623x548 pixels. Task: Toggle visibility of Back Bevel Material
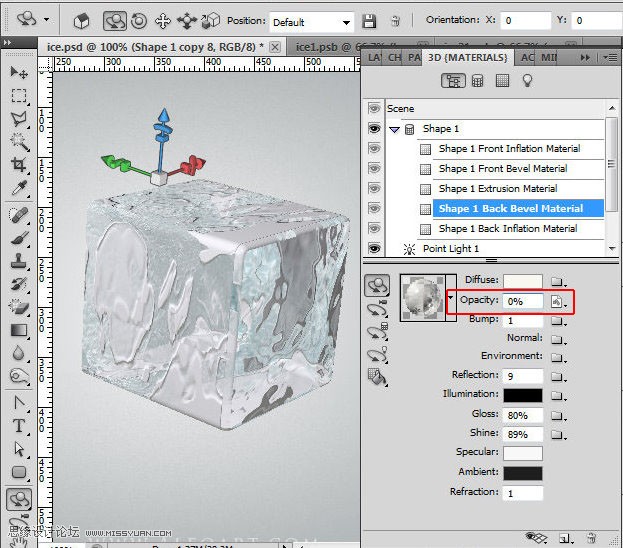pyautogui.click(x=373, y=208)
